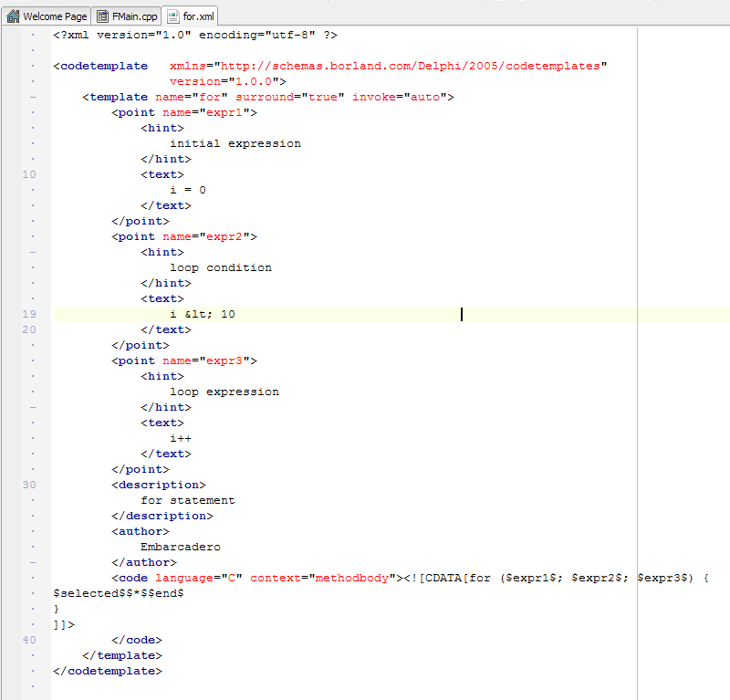730x700 pixels.
Task: Click the "initial expression" hint text
Action: tap(235, 143)
